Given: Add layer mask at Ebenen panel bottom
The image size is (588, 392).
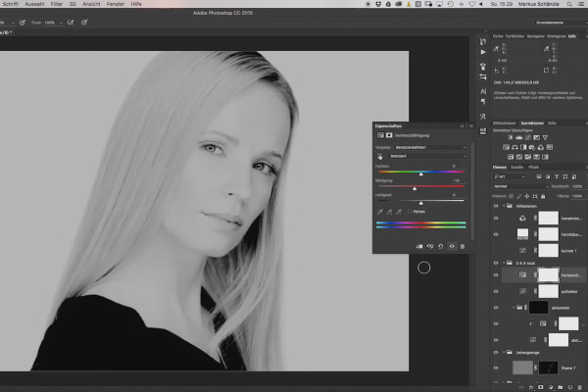Looking at the screenshot, I should click(540, 387).
